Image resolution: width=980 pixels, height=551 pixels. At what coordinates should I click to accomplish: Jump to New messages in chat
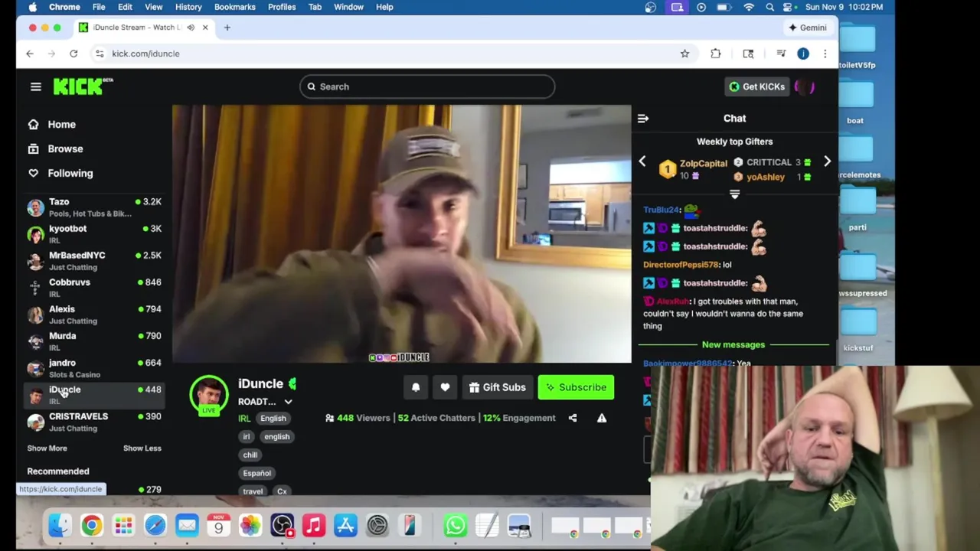coord(733,344)
